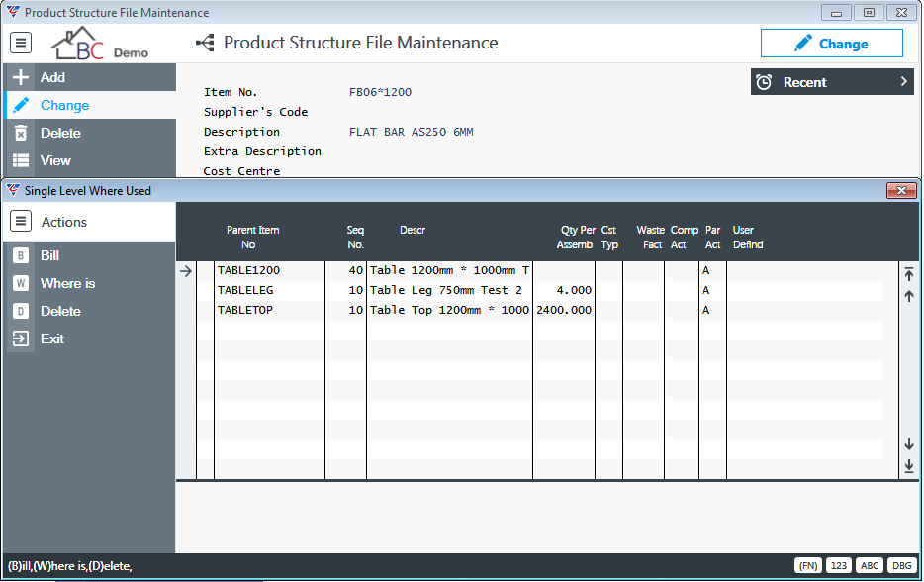Image resolution: width=924 pixels, height=582 pixels.
Task: Click sequence number 40 in TABLE1200 row
Action: [x=355, y=270]
